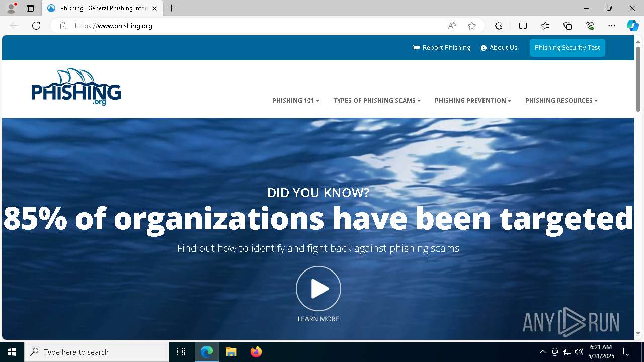Click the Phishing.org logo
Screen dimensions: 644x362
tap(76, 86)
